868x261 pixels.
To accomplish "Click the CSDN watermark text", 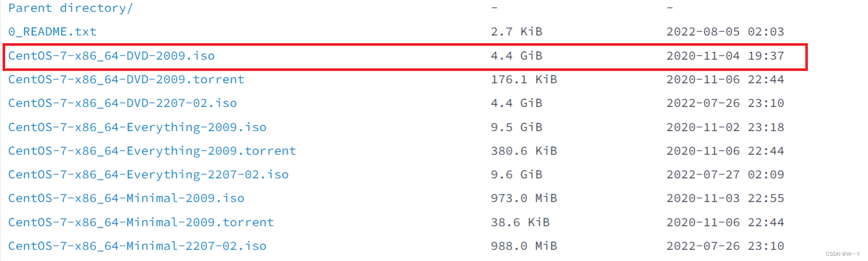I will [x=842, y=254].
